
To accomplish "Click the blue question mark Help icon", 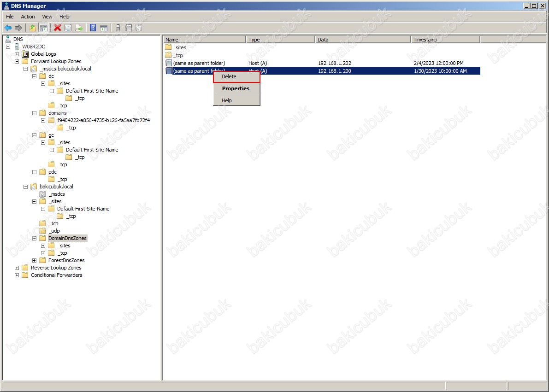I will [x=93, y=28].
